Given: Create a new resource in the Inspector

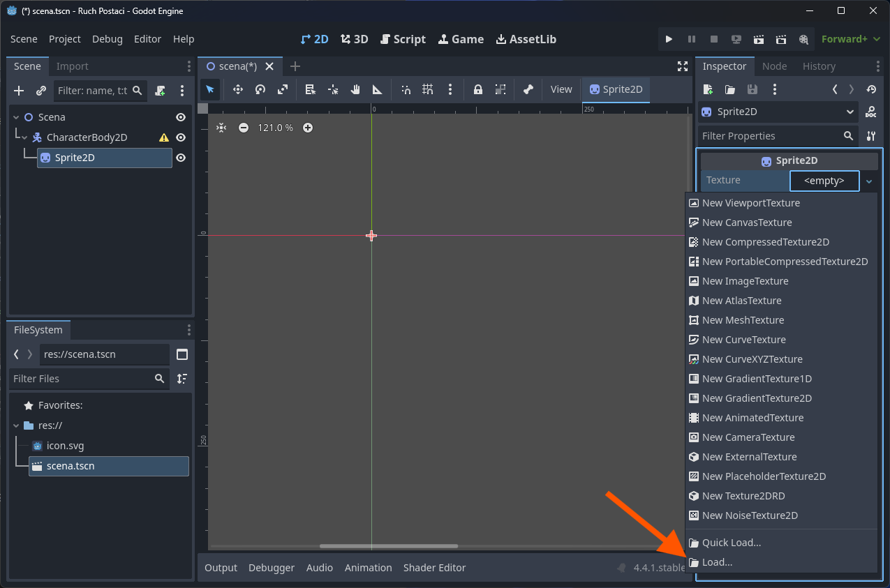Looking at the screenshot, I should (x=708, y=89).
